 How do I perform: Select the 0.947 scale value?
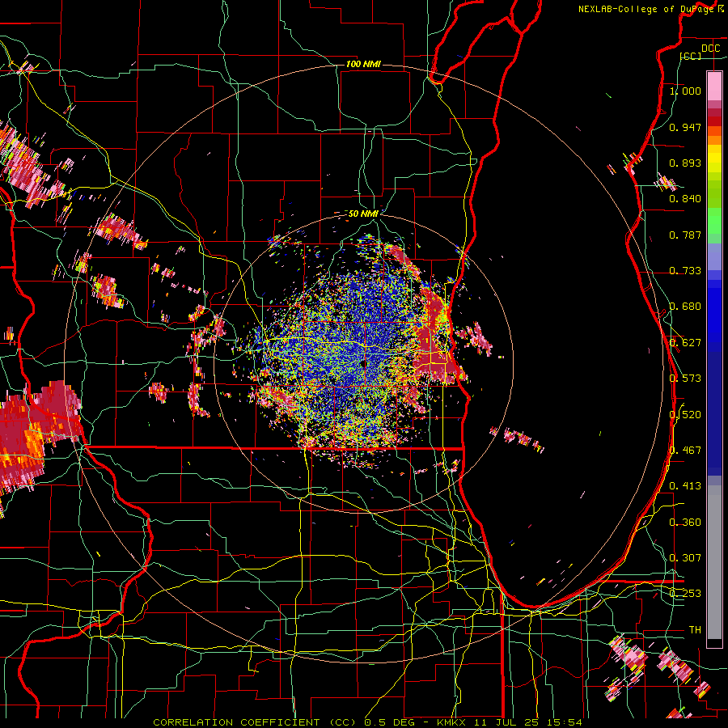(x=685, y=127)
